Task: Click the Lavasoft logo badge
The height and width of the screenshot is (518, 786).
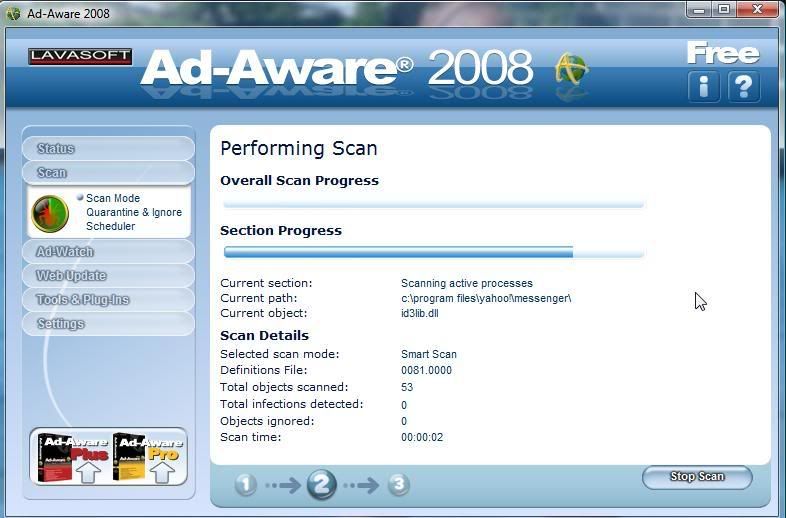Action: click(x=80, y=56)
